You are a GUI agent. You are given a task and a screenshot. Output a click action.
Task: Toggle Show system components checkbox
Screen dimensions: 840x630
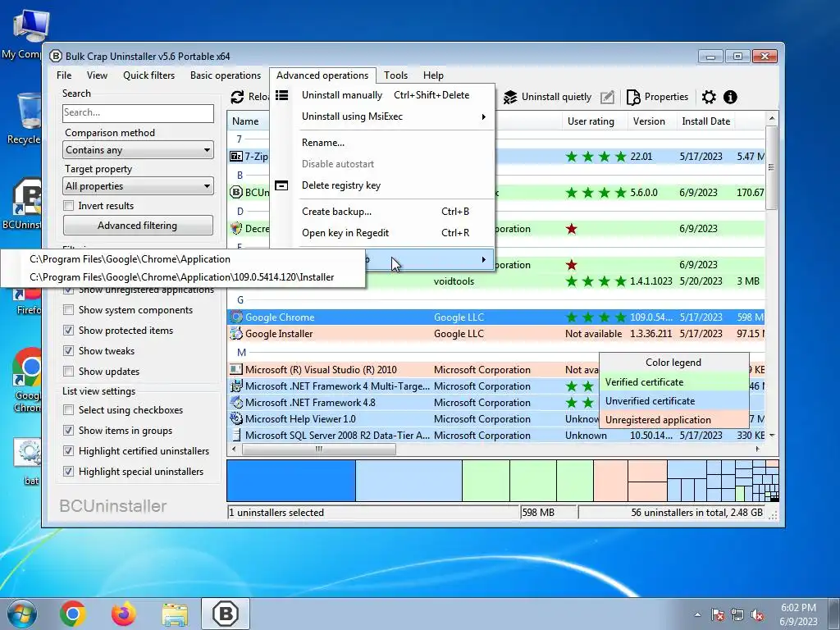pyautogui.click(x=69, y=310)
